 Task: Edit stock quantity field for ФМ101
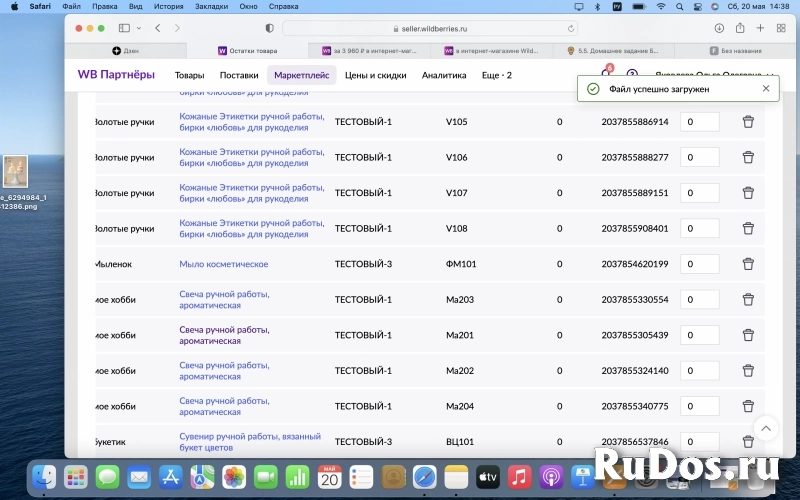(699, 264)
